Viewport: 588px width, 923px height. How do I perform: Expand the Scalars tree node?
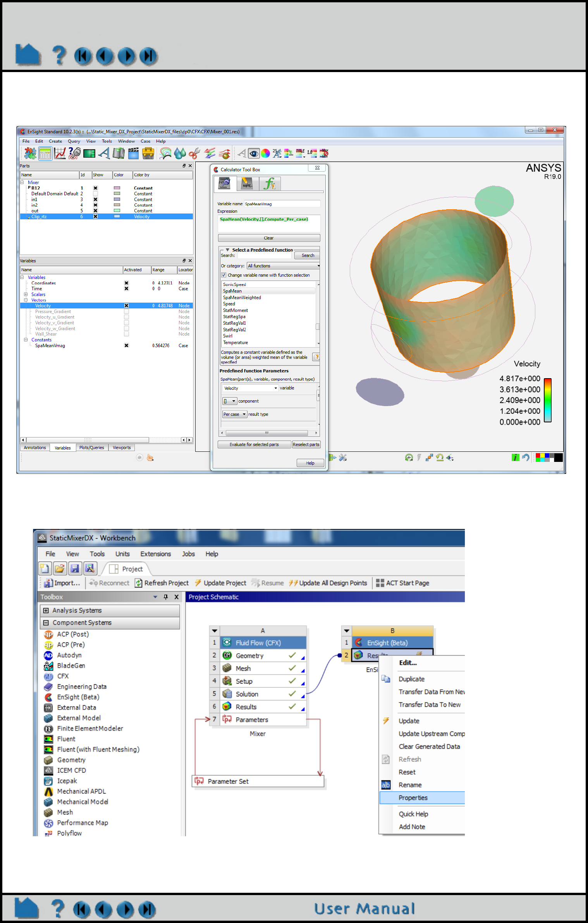coord(26,294)
